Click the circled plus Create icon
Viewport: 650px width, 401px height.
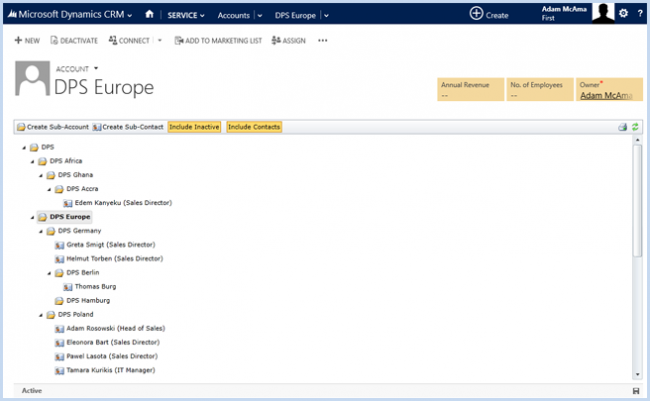click(476, 13)
